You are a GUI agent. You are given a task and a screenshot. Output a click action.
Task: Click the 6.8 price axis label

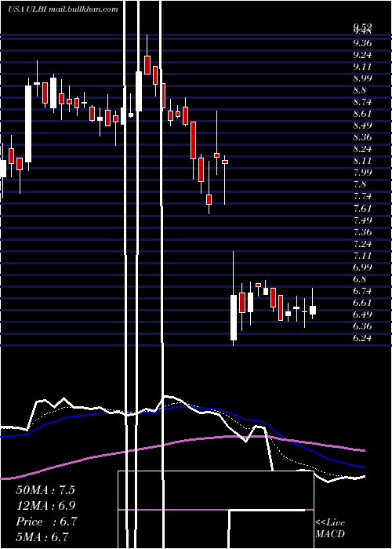click(x=360, y=279)
